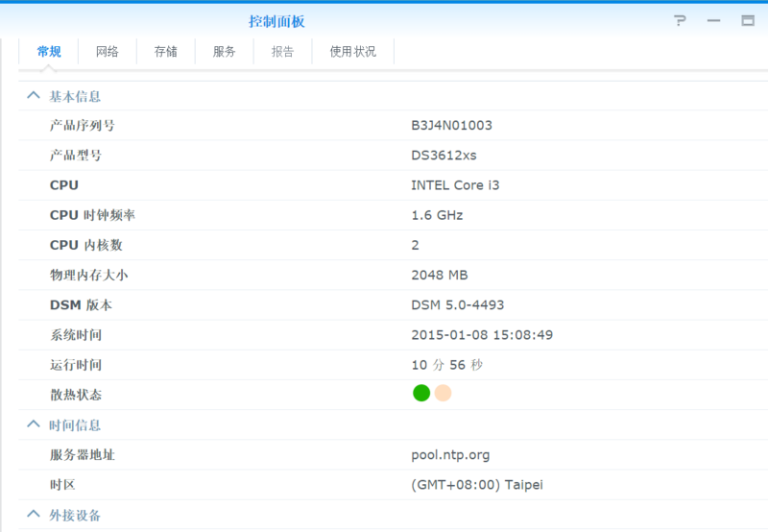Select the 1.6 GHz clock value
Image resolution: width=768 pixels, height=532 pixels.
[437, 215]
